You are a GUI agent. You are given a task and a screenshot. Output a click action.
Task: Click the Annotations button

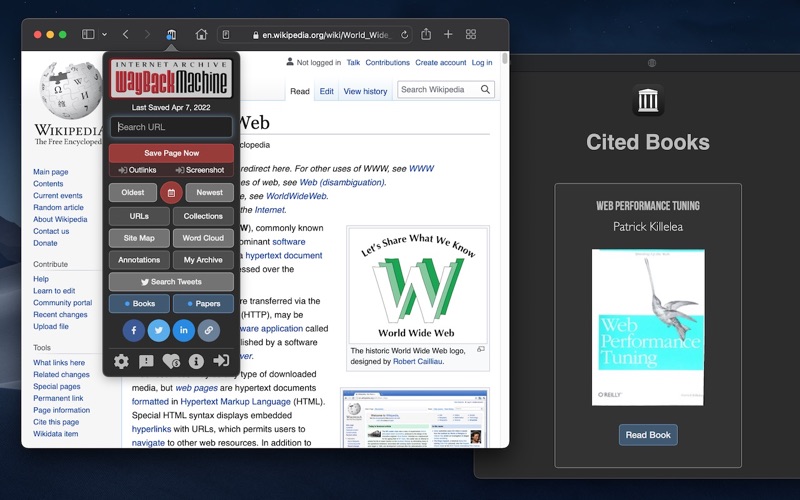139,260
